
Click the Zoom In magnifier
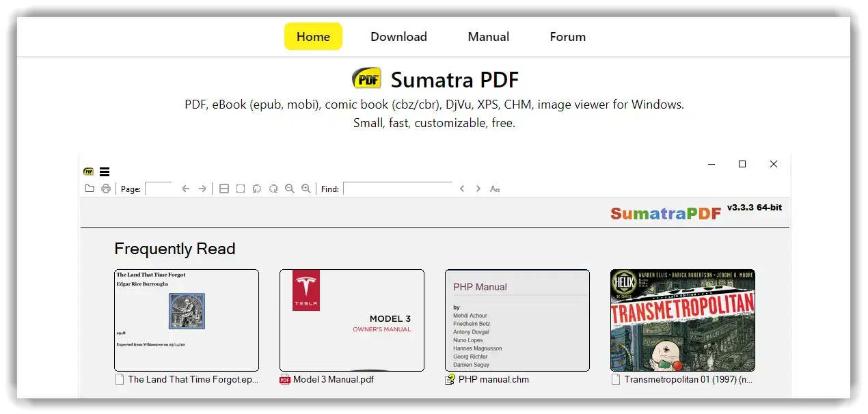306,189
